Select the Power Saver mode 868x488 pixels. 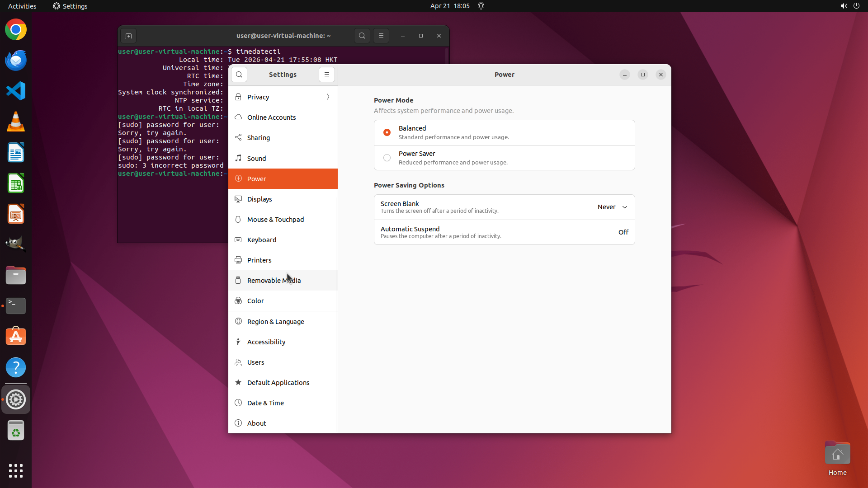(x=387, y=158)
